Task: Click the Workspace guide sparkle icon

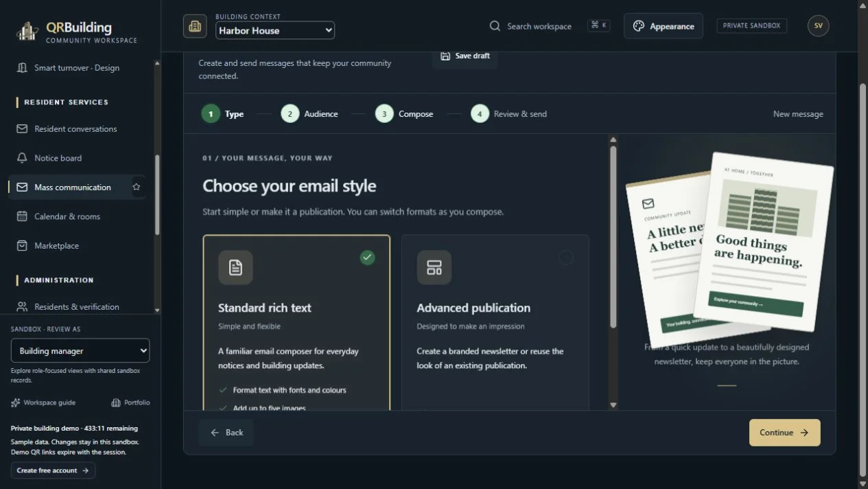Action: 16,402
